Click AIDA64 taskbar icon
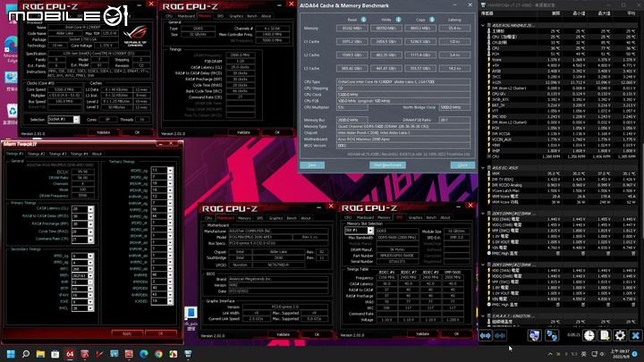This screenshot has height=362, width=644. coord(70,354)
